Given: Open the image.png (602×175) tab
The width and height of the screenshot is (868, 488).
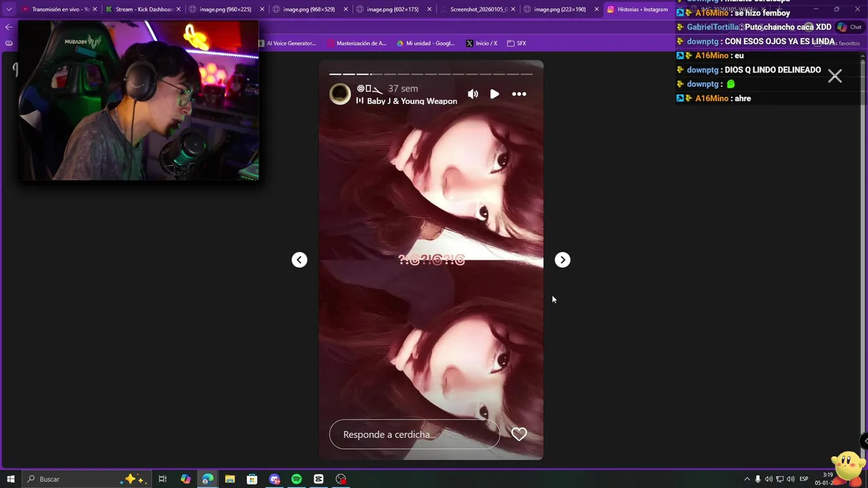Looking at the screenshot, I should tap(392, 9).
